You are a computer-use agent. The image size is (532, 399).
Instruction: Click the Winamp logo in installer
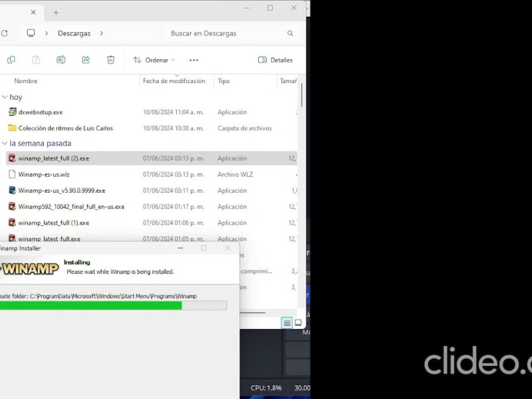point(29,269)
